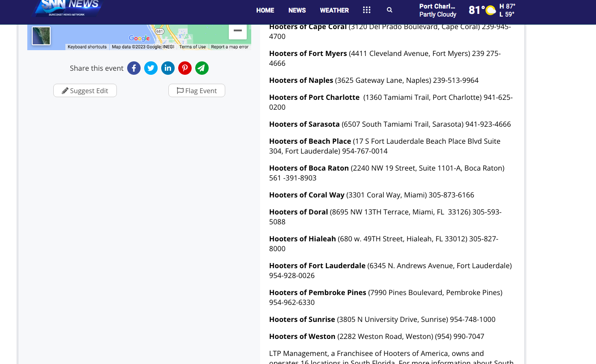Click the Coral Way phone 305-873-6166
This screenshot has height=364, width=596.
click(x=451, y=195)
